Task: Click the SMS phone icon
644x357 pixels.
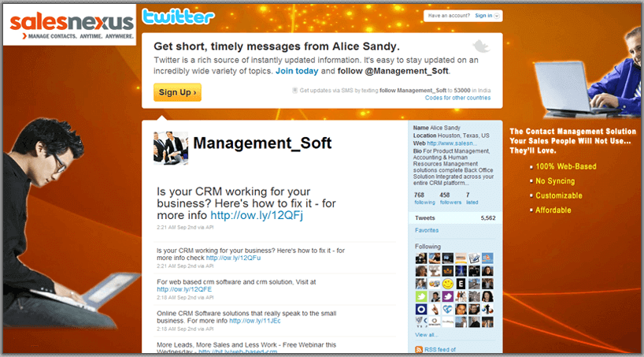Action: pyautogui.click(x=294, y=90)
